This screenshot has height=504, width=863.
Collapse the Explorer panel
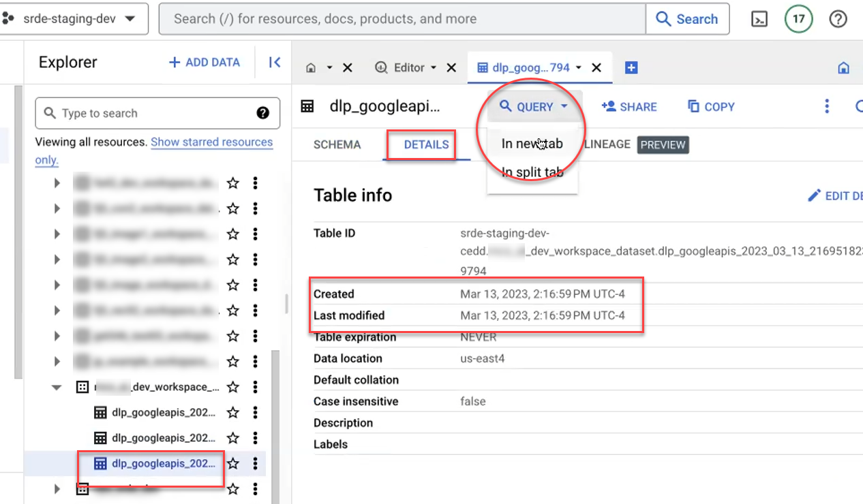tap(275, 63)
